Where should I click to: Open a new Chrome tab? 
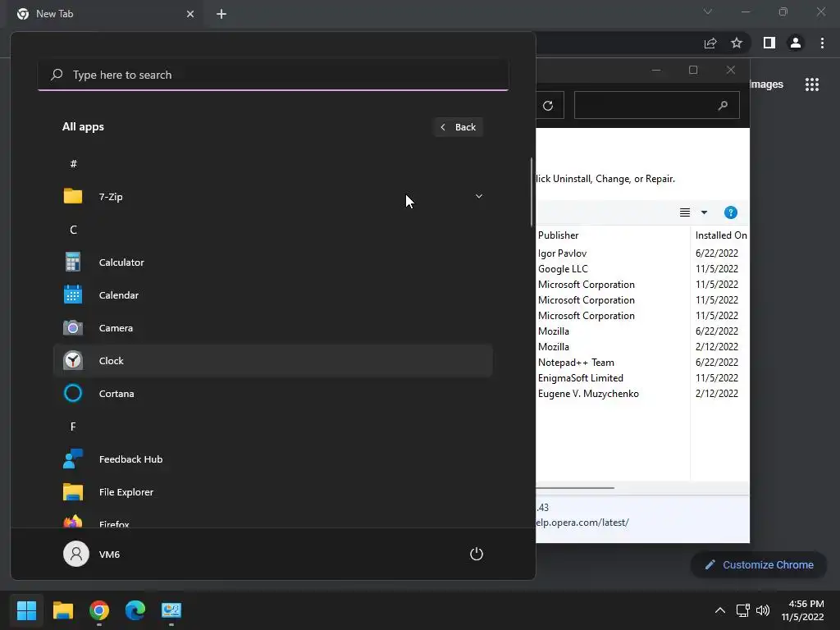click(221, 14)
